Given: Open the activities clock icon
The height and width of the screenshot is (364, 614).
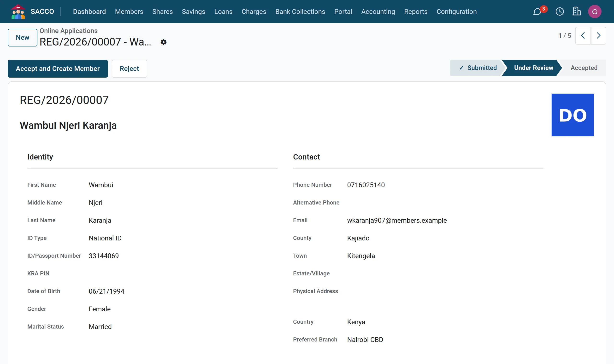Looking at the screenshot, I should point(560,11).
